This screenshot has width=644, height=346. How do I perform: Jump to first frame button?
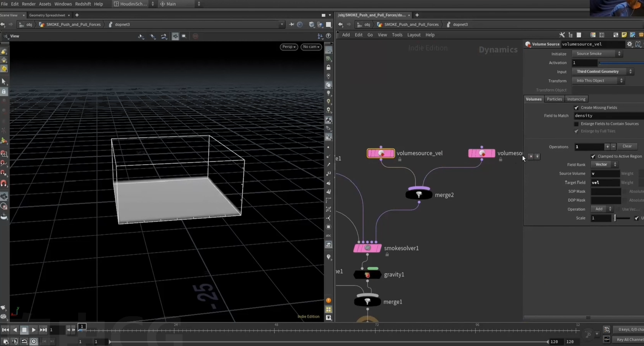5,330
